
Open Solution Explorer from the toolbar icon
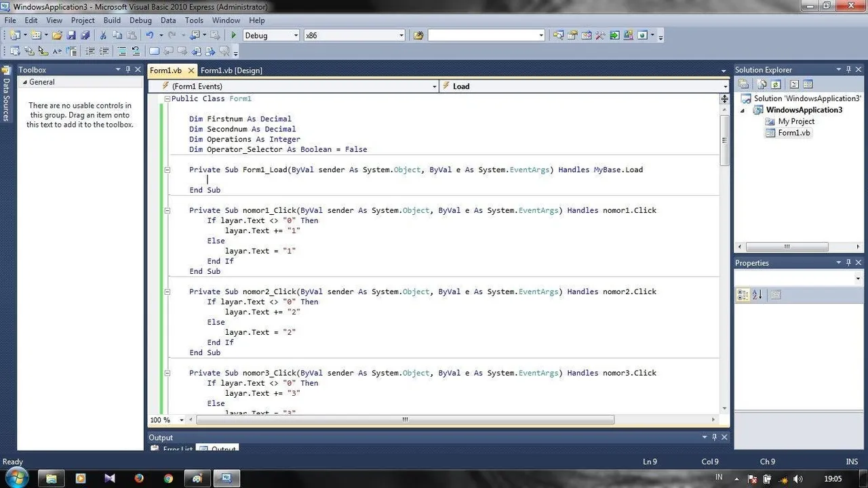click(558, 35)
